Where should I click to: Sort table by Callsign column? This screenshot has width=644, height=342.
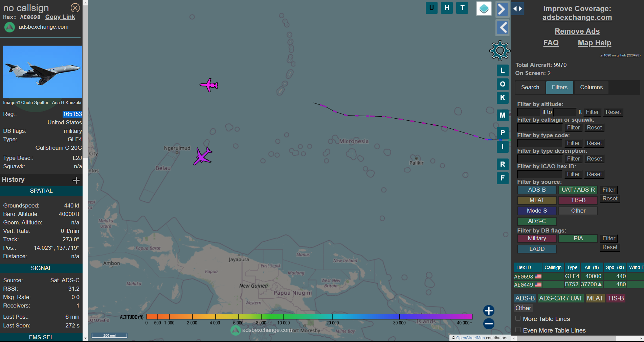(553, 267)
